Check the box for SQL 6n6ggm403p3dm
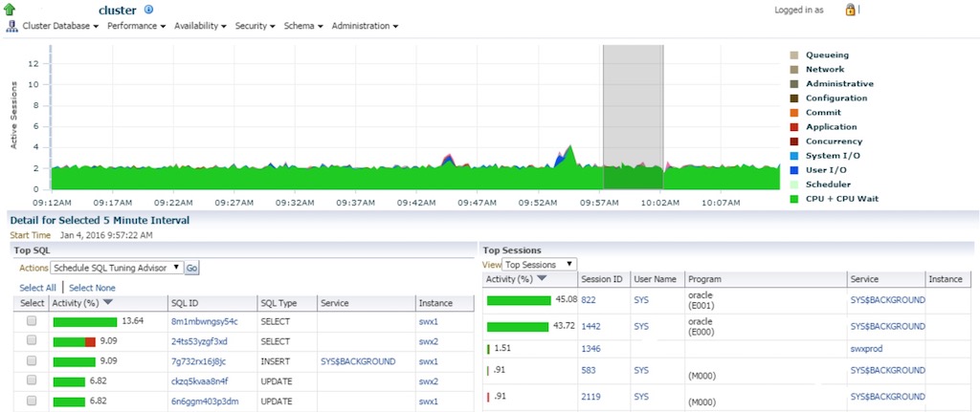The image size is (980, 412). 32,401
